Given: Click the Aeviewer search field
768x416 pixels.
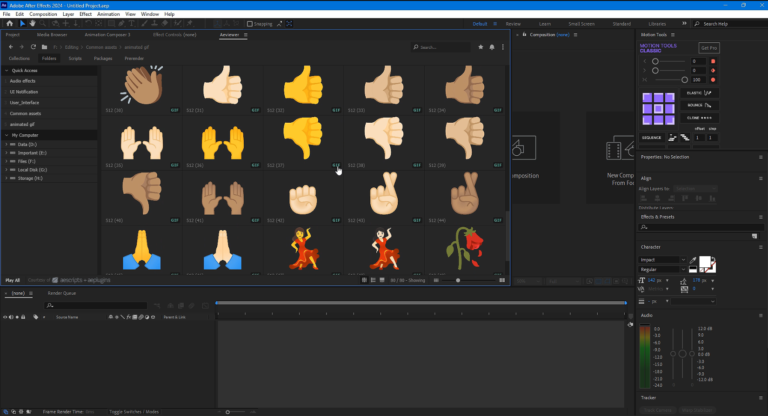Looking at the screenshot, I should click(x=441, y=47).
